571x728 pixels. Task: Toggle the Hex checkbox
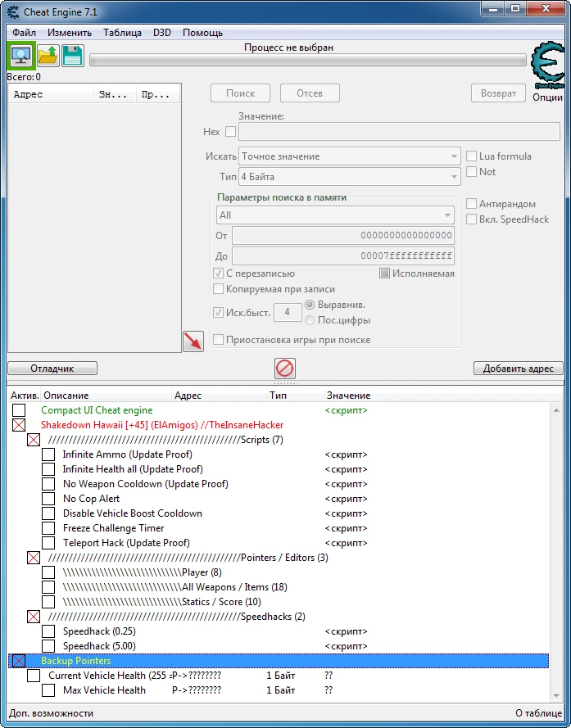click(230, 131)
